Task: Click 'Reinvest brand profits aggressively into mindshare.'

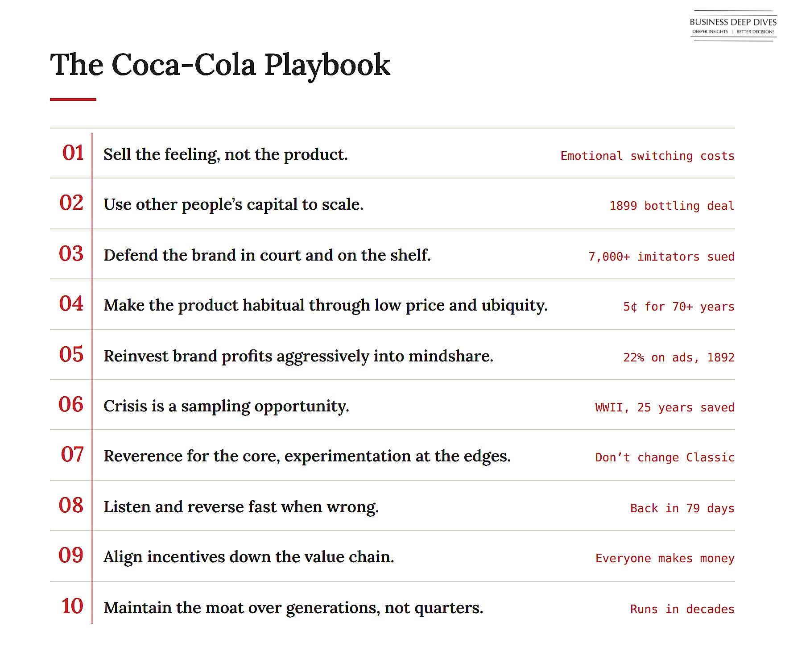Action: pos(298,356)
